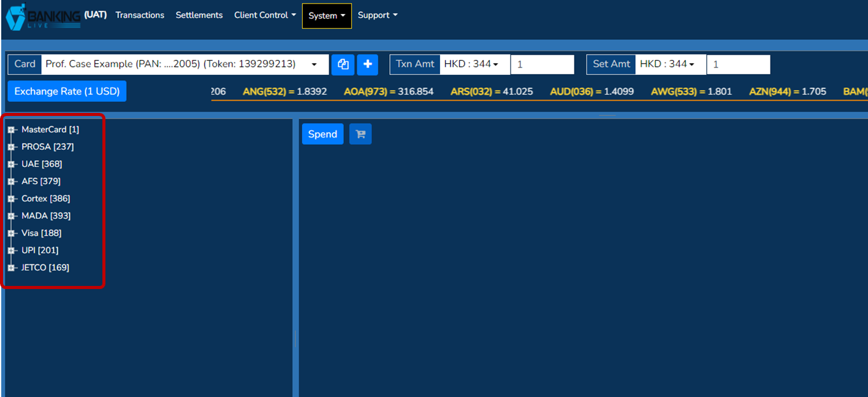
Task: Add new card plus button
Action: click(367, 64)
